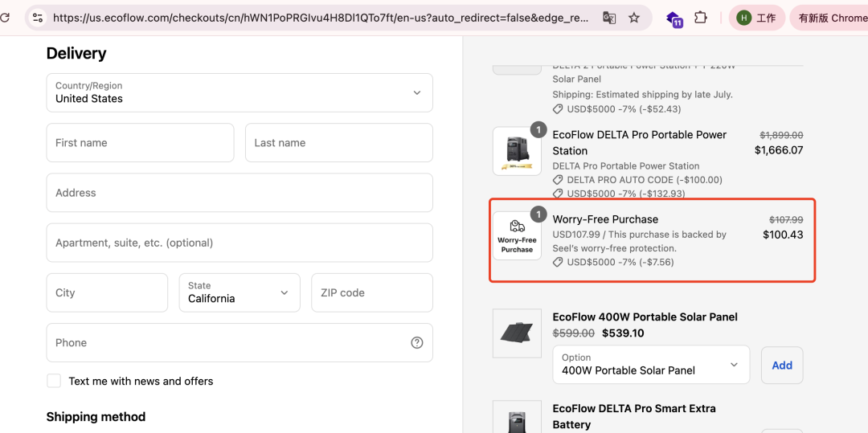868x433 pixels.
Task: Click the Phone field help icon
Action: pos(416,342)
